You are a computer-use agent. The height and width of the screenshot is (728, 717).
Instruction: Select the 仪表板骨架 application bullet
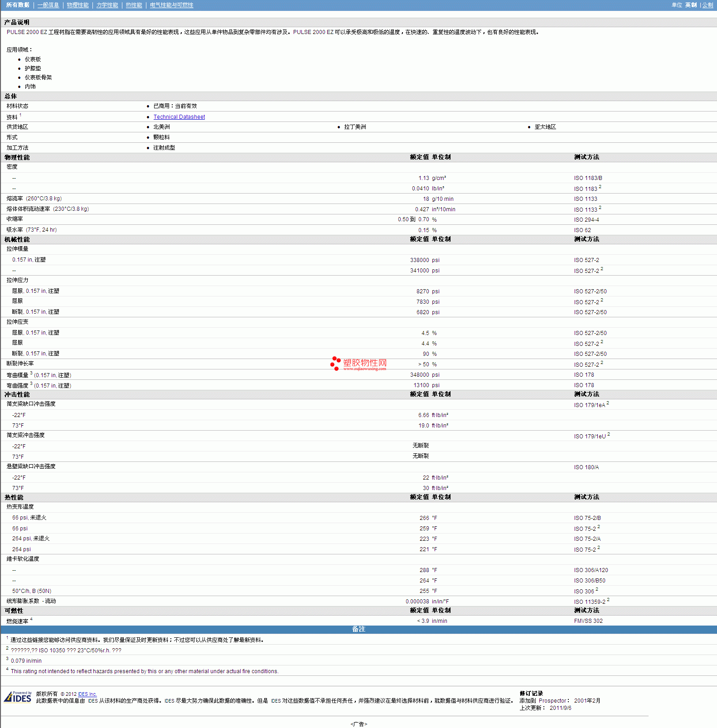[38, 78]
